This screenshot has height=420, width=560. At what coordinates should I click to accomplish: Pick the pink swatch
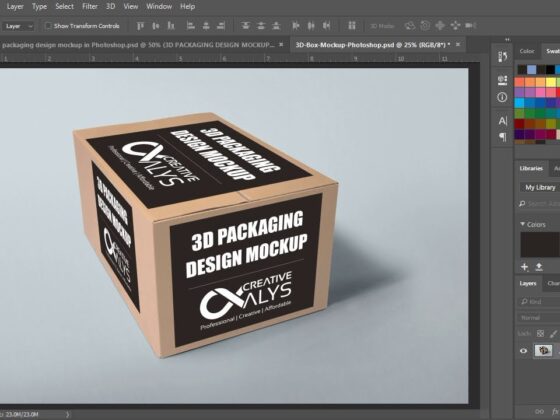[541, 93]
